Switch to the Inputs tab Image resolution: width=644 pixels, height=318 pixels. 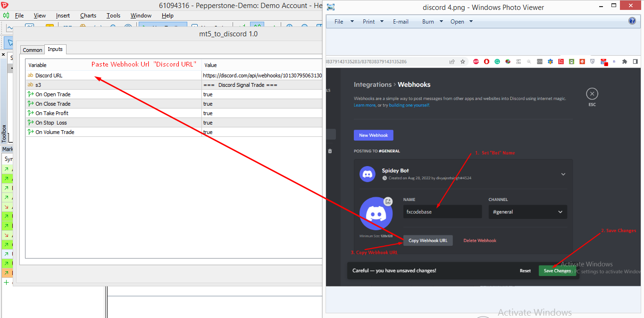pos(55,49)
